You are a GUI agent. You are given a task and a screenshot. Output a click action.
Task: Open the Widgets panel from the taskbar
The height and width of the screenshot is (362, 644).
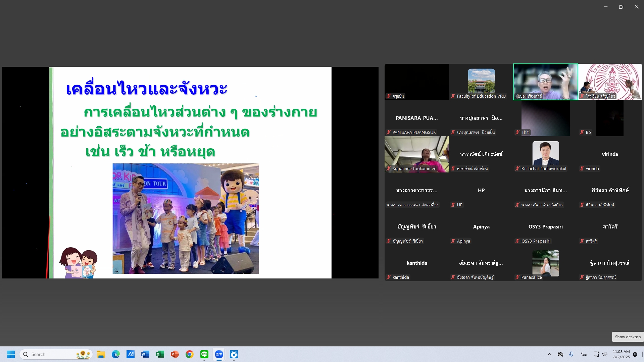[83, 354]
